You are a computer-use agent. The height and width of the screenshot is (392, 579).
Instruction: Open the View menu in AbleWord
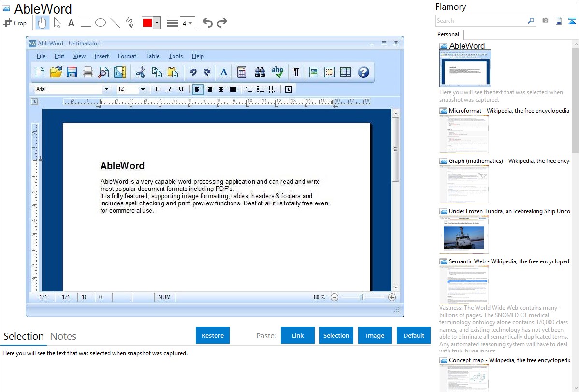pos(79,56)
